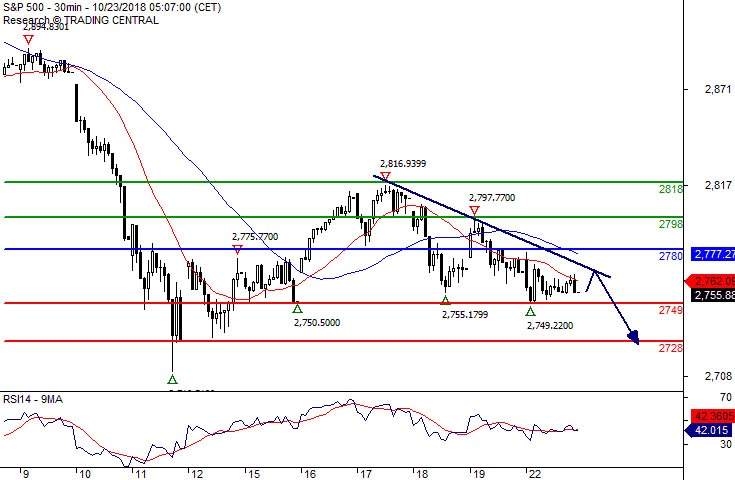Click the red 42.3605 RSI value tag
This screenshot has width=735, height=480.
point(713,416)
